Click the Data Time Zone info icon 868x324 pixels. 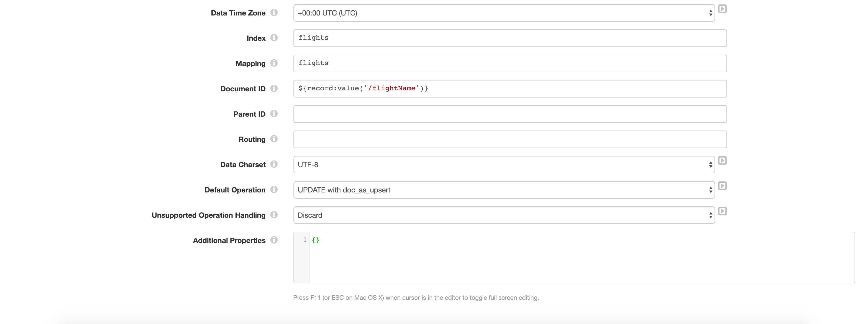coord(274,12)
